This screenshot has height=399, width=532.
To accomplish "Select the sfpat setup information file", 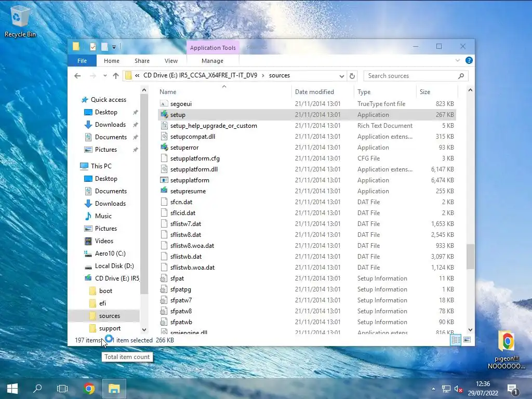I will [307, 278].
